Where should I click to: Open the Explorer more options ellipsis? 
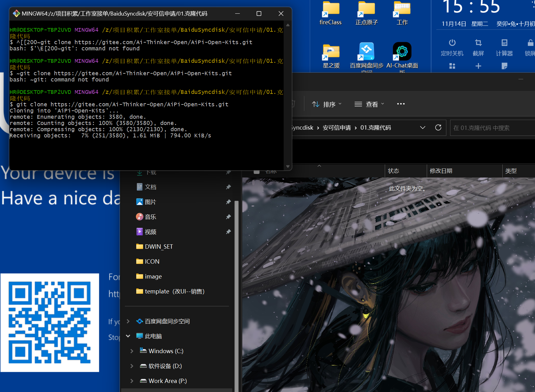pos(401,104)
